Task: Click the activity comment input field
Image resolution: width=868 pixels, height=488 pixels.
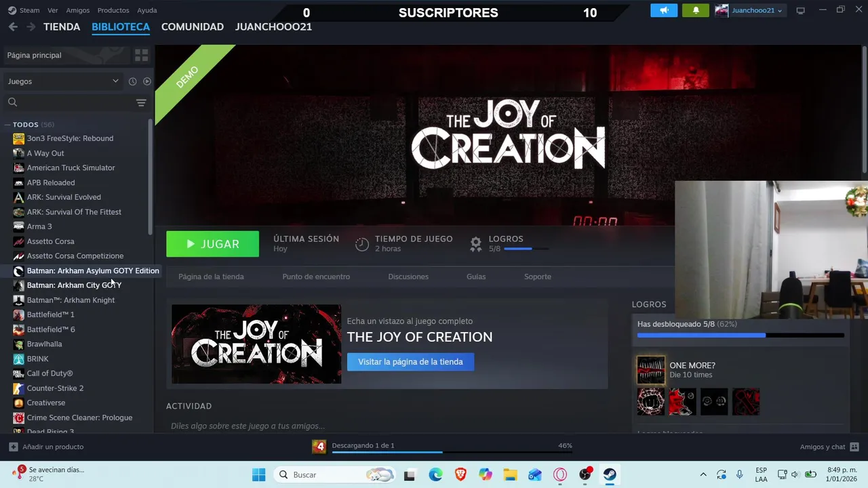Action: coord(387,426)
